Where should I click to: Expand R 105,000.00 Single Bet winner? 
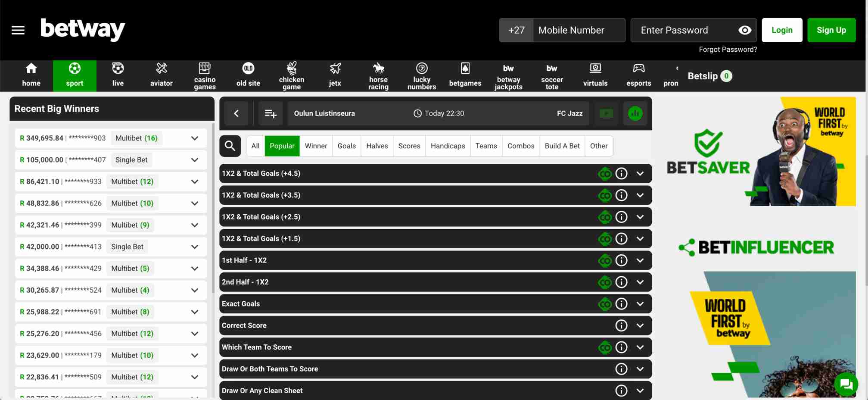tap(195, 160)
